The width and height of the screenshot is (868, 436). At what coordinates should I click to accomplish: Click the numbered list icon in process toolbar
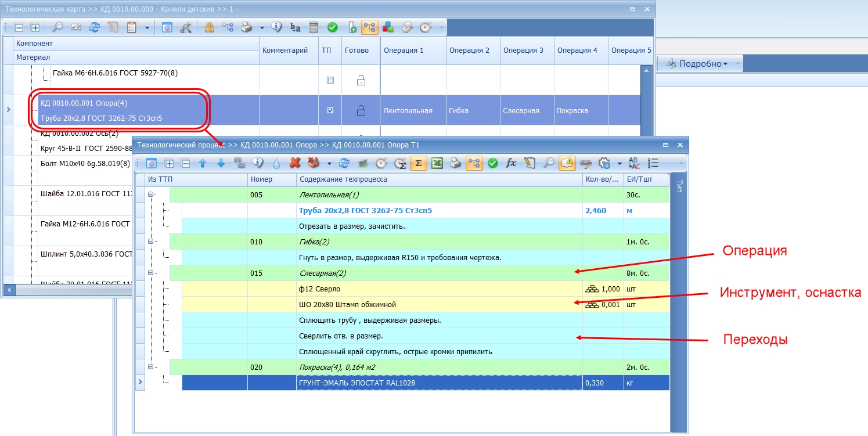(x=653, y=163)
